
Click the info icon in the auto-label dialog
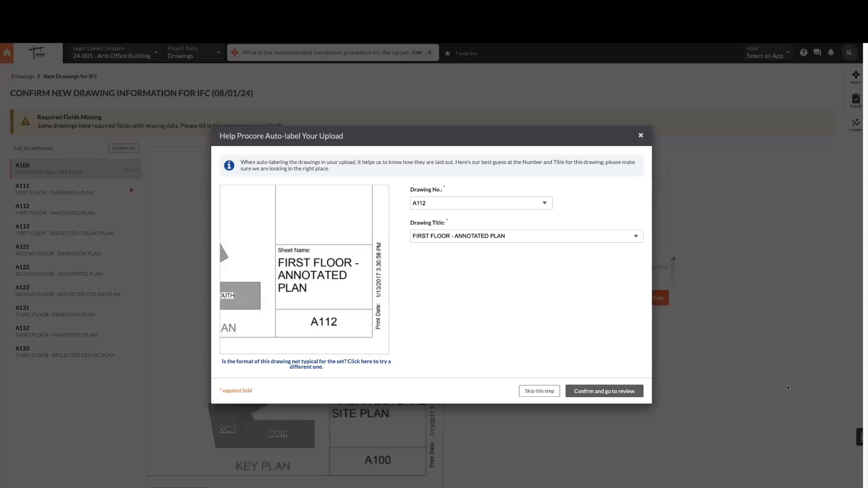click(x=229, y=165)
